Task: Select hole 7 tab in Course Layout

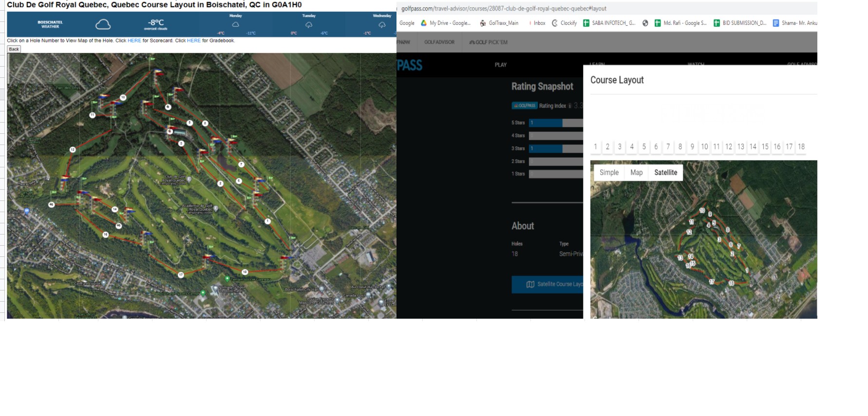Action: click(668, 146)
